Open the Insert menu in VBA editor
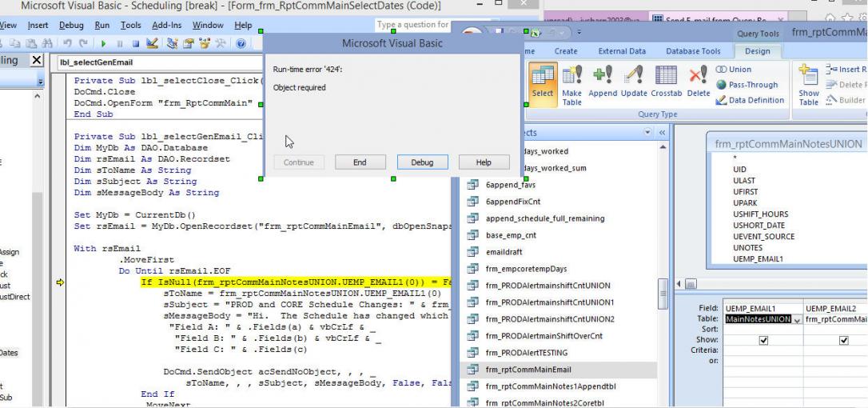868x408 pixels. [x=38, y=25]
